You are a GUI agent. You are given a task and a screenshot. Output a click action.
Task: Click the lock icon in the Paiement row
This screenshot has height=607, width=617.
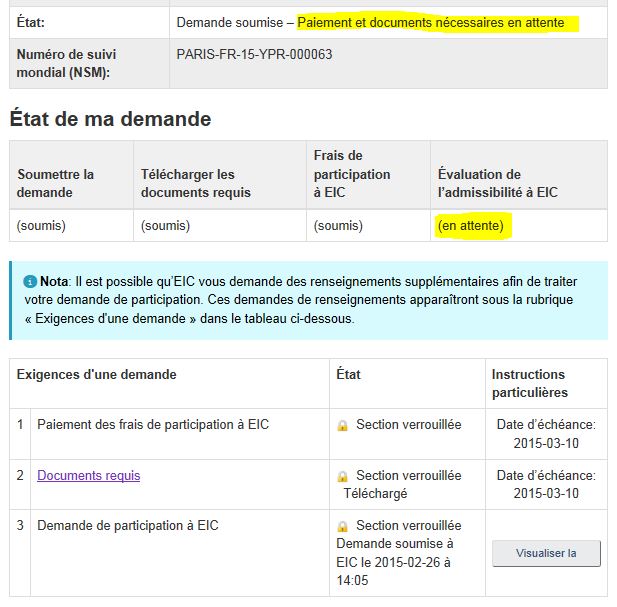[342, 425]
